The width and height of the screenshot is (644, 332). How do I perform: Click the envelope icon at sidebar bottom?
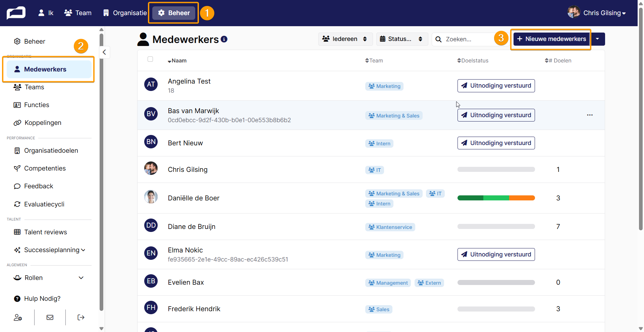(50, 317)
